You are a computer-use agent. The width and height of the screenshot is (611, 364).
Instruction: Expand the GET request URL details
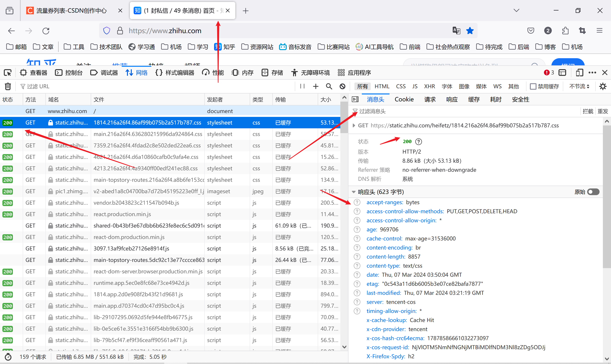[x=354, y=125]
